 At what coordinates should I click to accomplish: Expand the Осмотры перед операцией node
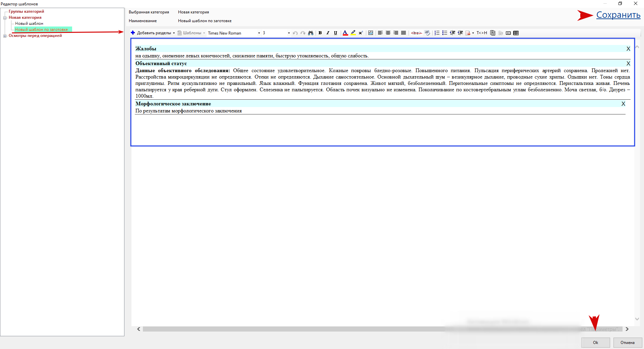tap(5, 36)
